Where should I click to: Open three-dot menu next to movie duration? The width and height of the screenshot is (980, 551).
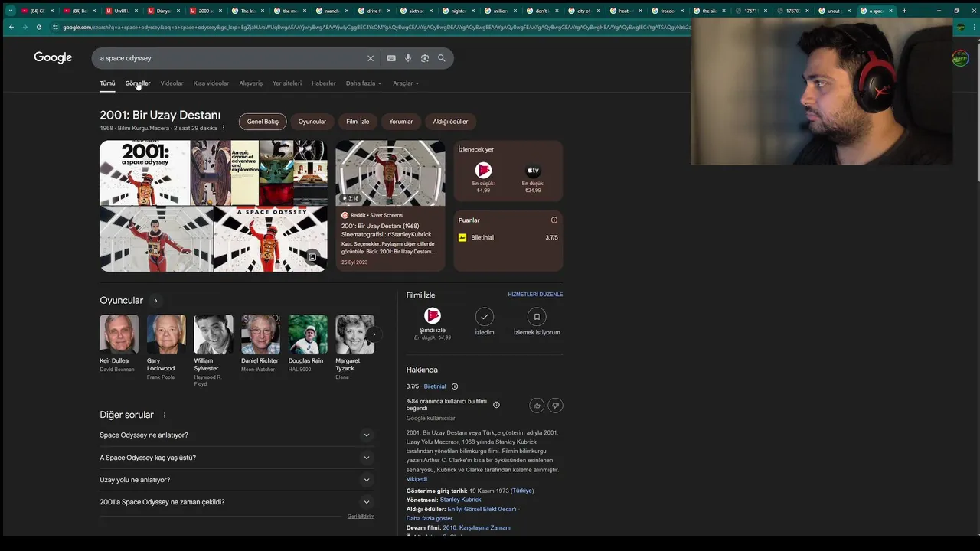[224, 128]
